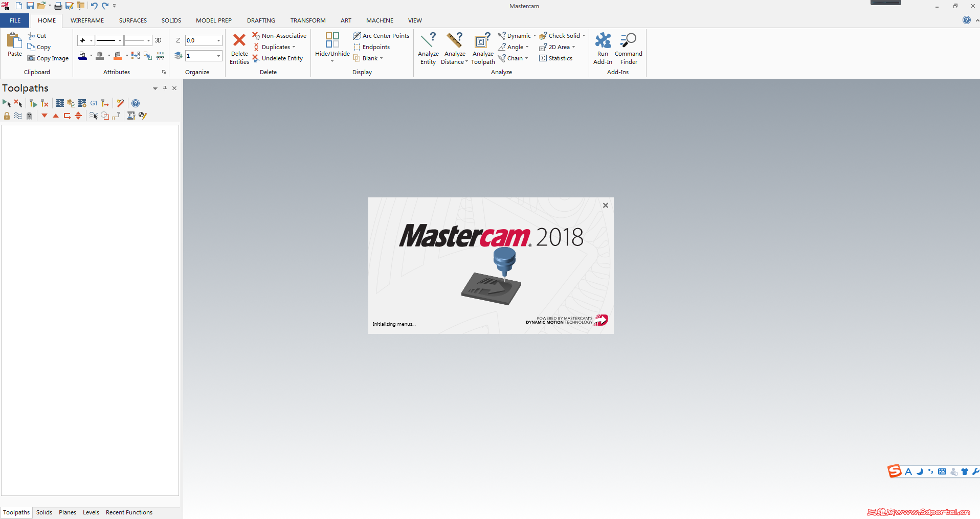The height and width of the screenshot is (519, 980).
Task: Click the Undelete Entity command
Action: coord(278,58)
